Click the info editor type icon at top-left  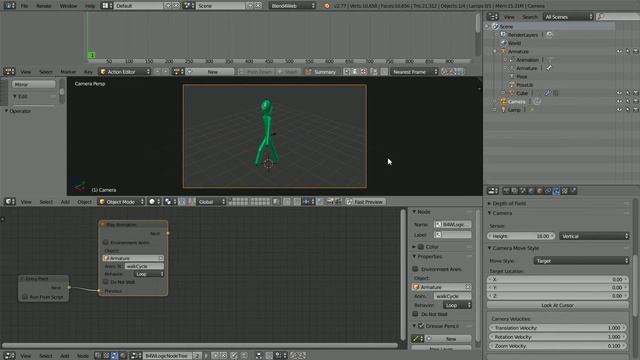[x=9, y=6]
